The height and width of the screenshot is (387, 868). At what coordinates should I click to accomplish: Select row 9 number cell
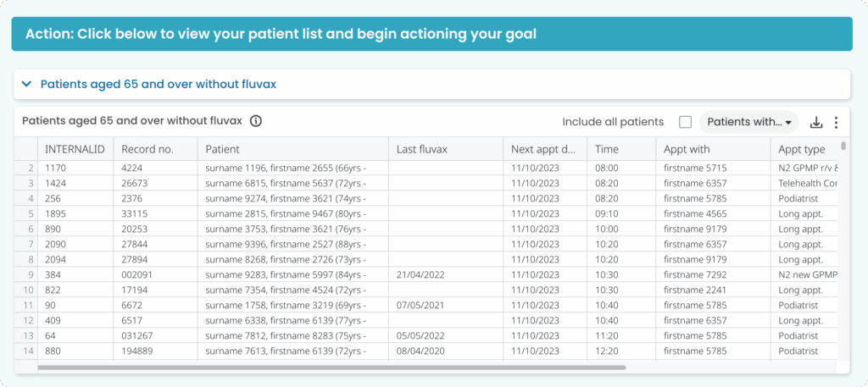pos(26,274)
